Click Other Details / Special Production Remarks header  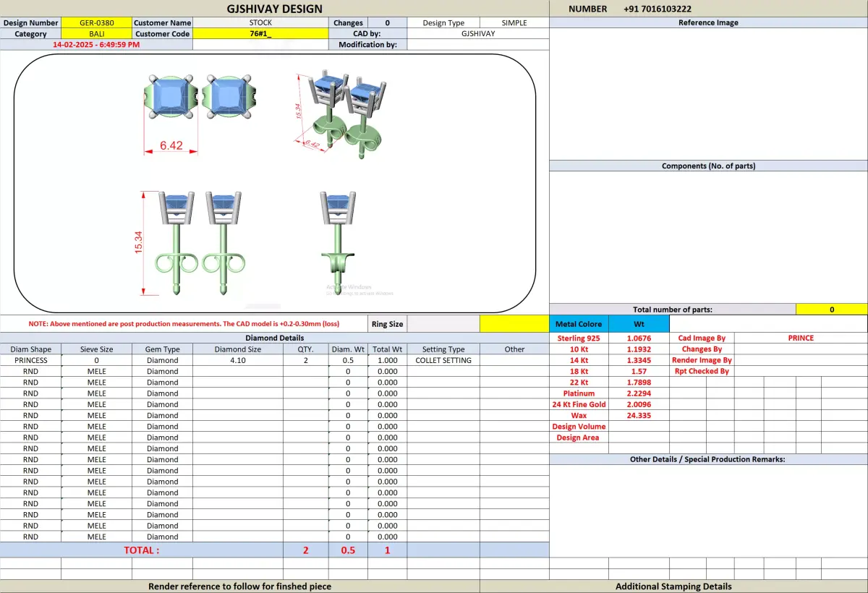708,459
